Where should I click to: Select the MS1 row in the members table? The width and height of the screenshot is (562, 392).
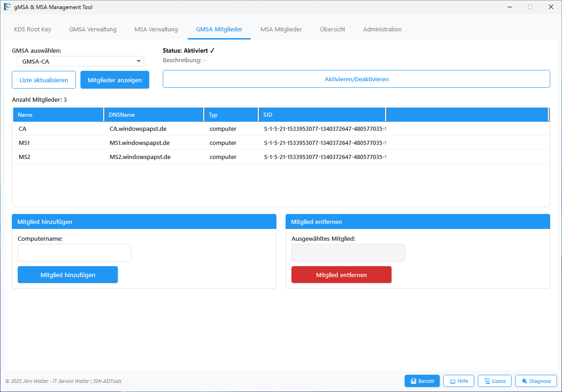[136, 143]
